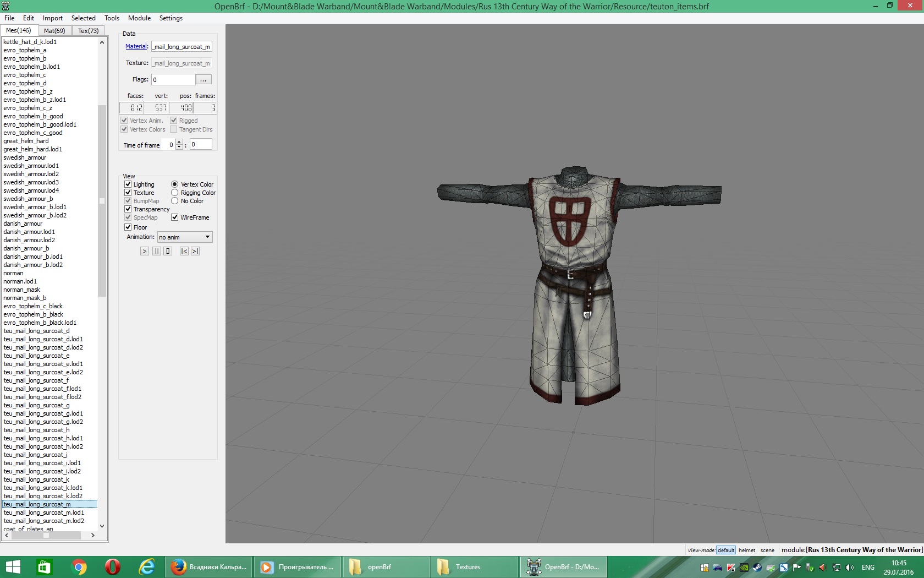Open the Animation dropdown
The width and height of the screenshot is (924, 578).
[x=185, y=237]
